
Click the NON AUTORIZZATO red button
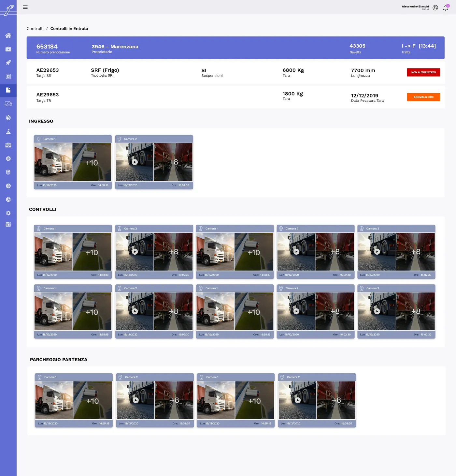[x=423, y=72]
